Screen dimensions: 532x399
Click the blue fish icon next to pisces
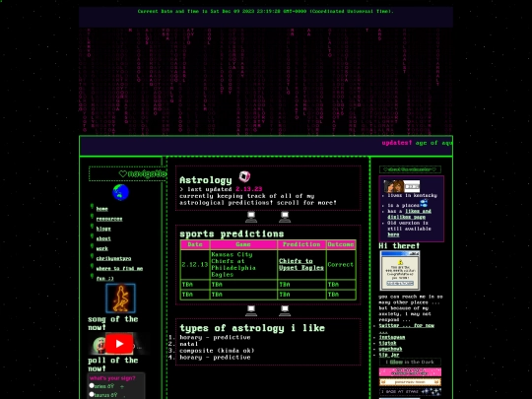tap(424, 203)
